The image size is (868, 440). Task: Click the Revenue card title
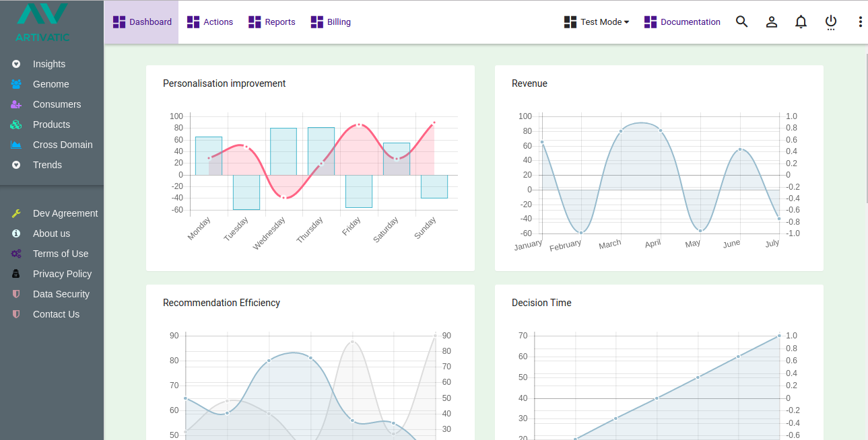529,83
